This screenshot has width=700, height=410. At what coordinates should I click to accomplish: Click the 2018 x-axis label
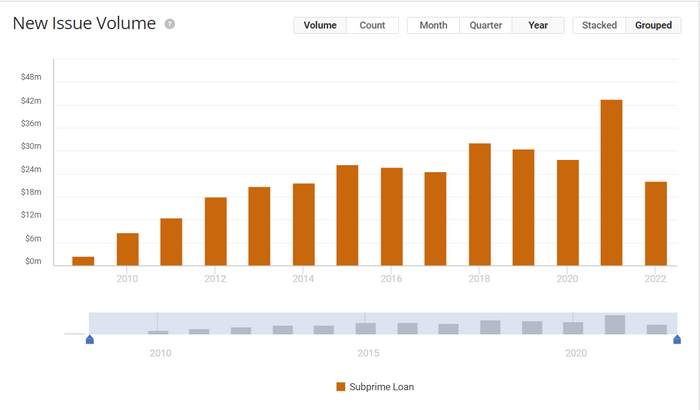click(x=479, y=279)
